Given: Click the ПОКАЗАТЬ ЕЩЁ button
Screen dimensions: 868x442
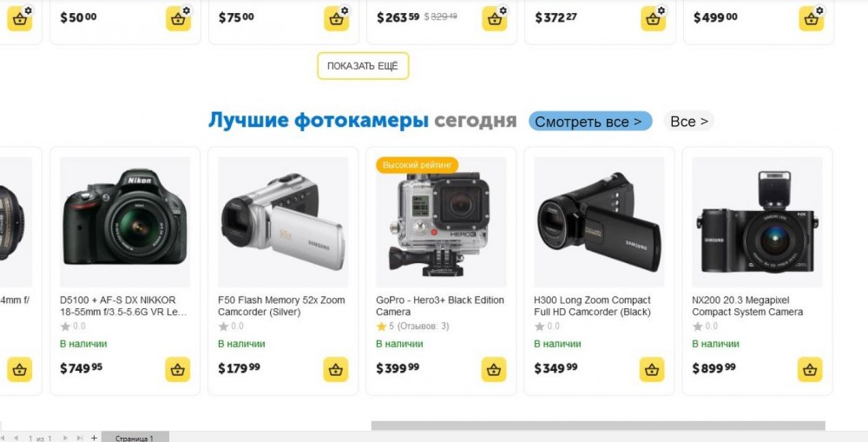Looking at the screenshot, I should [363, 66].
